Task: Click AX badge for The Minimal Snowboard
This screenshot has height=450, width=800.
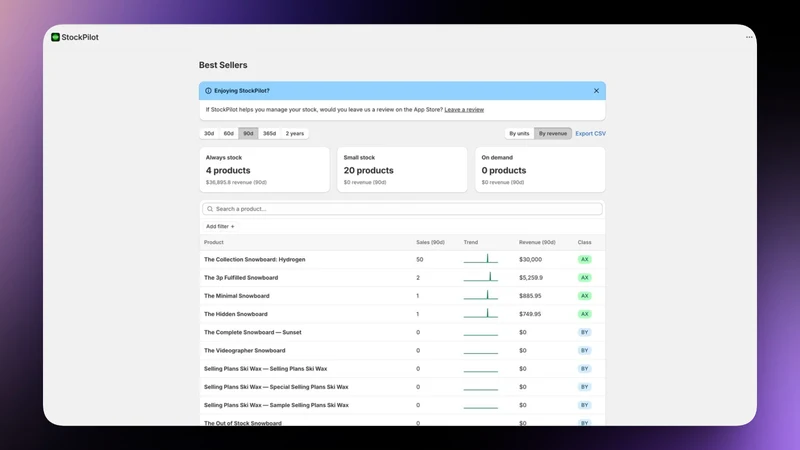Action: click(585, 296)
